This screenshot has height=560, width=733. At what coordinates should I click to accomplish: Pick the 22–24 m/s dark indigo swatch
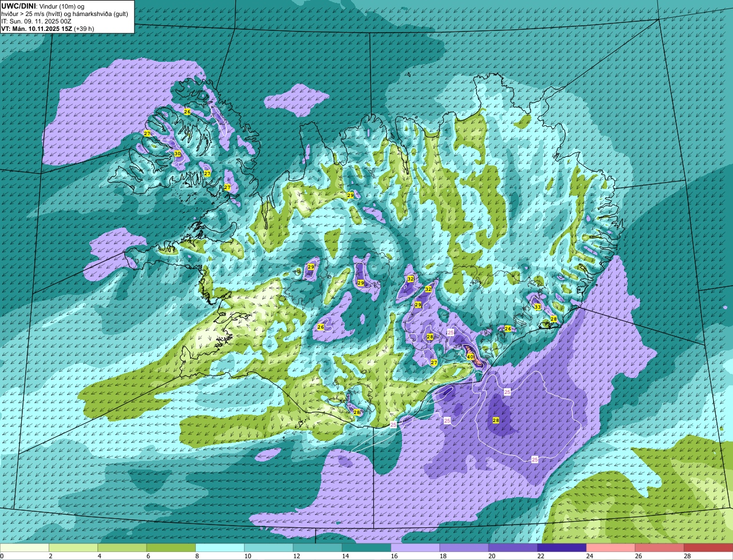click(x=562, y=547)
